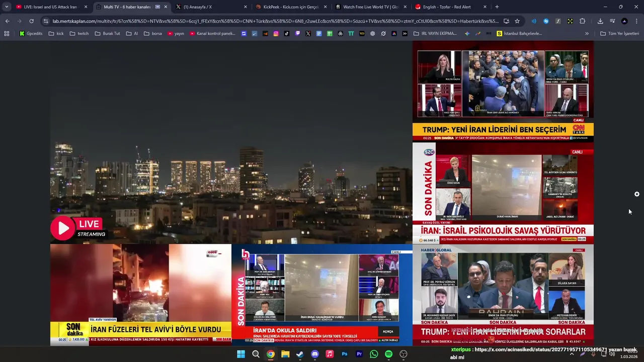644x362 pixels.
Task: Open the Tüm Yer İşaretleri folder
Action: (x=620, y=34)
